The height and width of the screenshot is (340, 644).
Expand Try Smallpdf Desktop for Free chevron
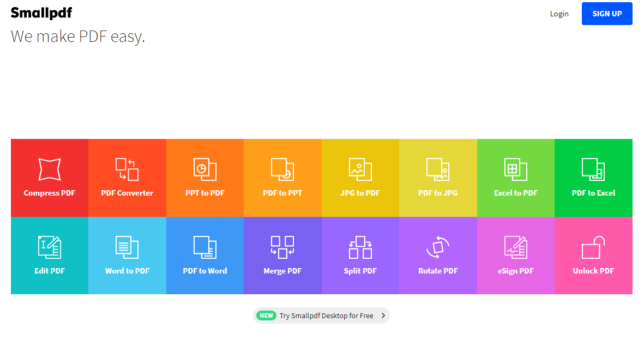[383, 315]
